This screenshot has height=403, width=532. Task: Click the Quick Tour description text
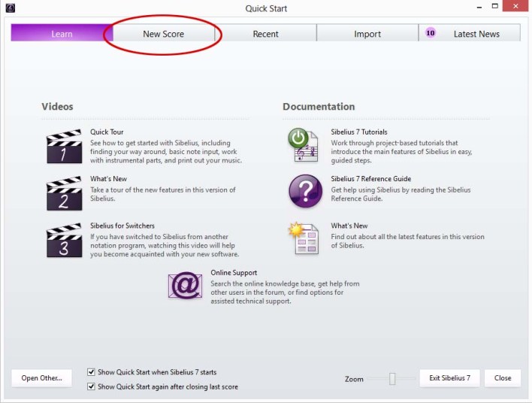pos(166,152)
